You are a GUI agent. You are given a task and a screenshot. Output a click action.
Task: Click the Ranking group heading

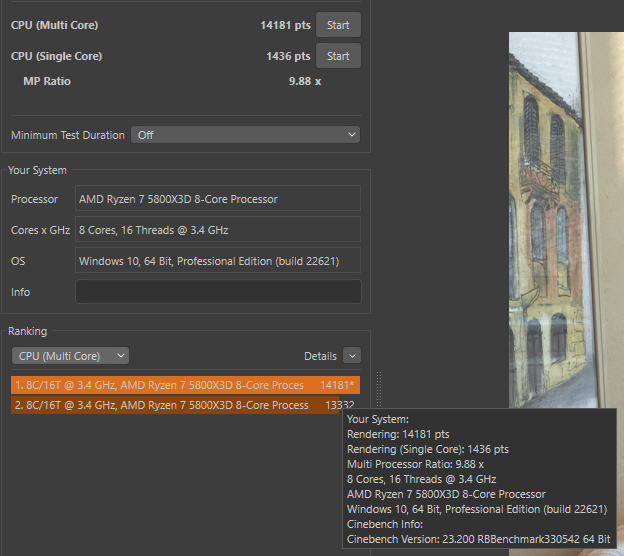point(27,331)
